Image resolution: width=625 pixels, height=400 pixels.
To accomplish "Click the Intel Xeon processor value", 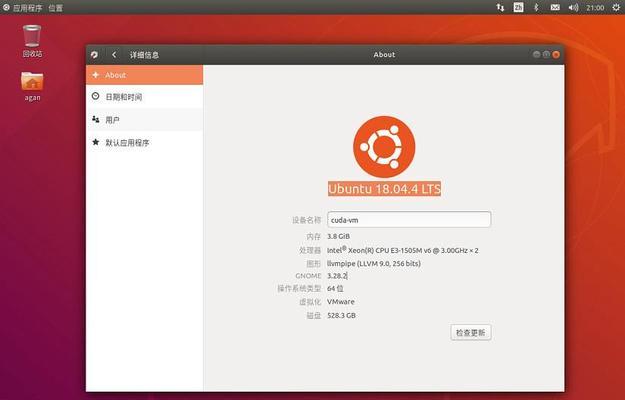I will (403, 250).
